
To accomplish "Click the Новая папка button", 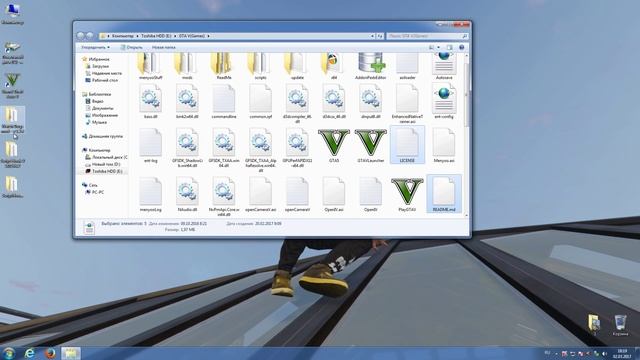I will tap(164, 47).
